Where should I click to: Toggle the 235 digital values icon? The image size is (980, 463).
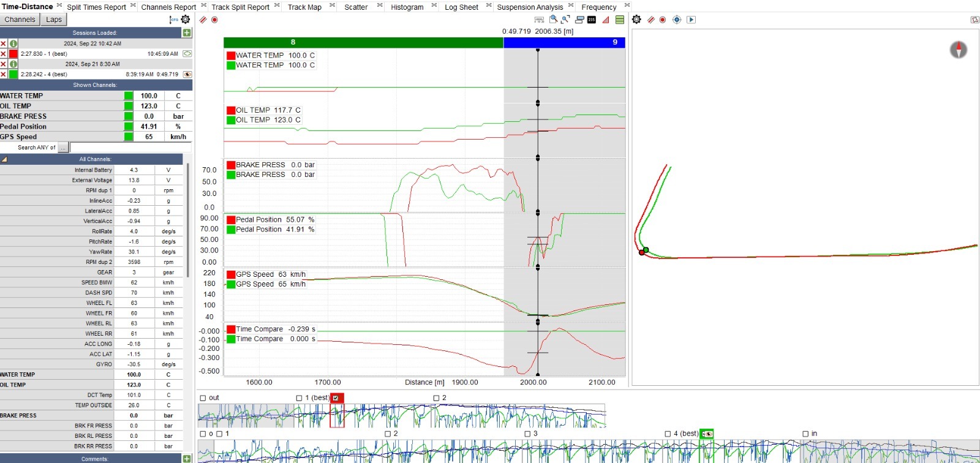coord(592,20)
